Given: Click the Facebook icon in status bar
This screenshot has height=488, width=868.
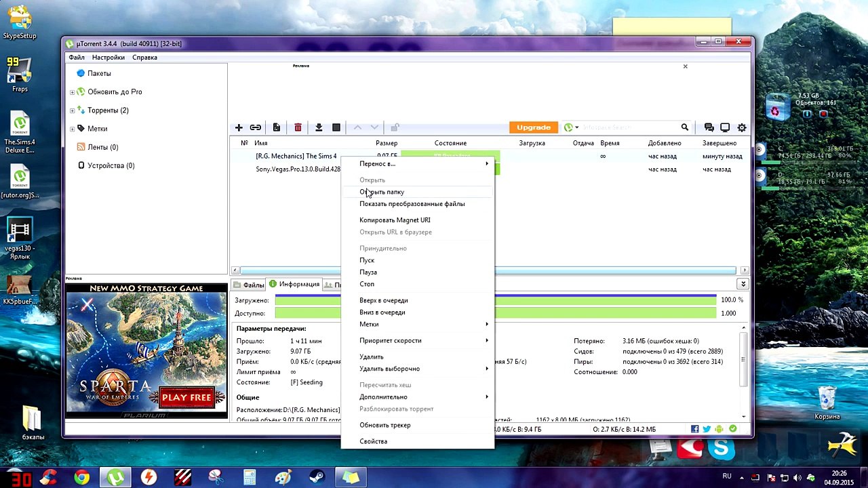Looking at the screenshot, I should tap(695, 429).
